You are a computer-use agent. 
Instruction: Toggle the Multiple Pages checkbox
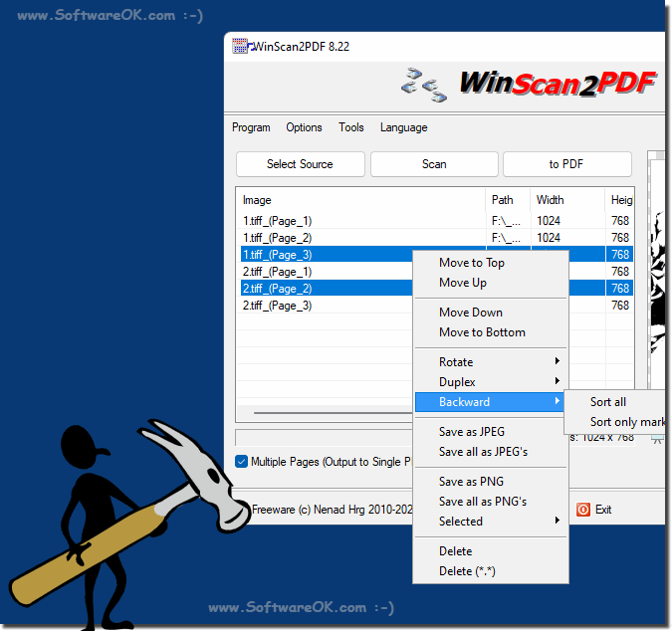[241, 462]
